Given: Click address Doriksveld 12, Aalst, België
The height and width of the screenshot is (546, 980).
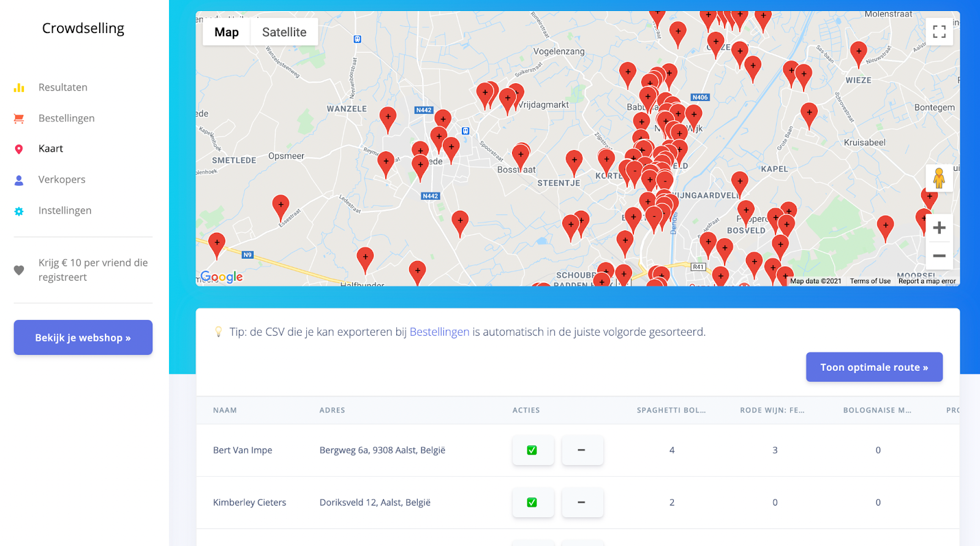Looking at the screenshot, I should tap(375, 502).
